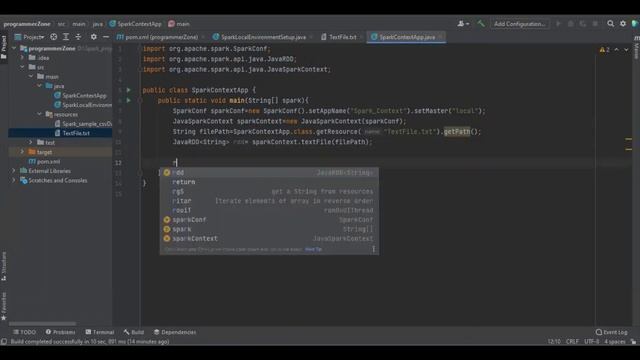
Task: Open the Problems tool window
Action: (60, 332)
